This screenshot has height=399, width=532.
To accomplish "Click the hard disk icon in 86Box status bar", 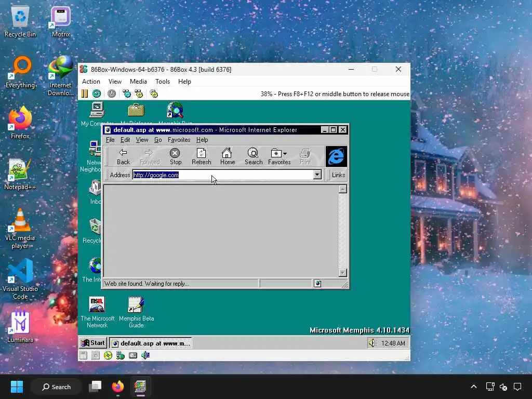I will point(133,355).
